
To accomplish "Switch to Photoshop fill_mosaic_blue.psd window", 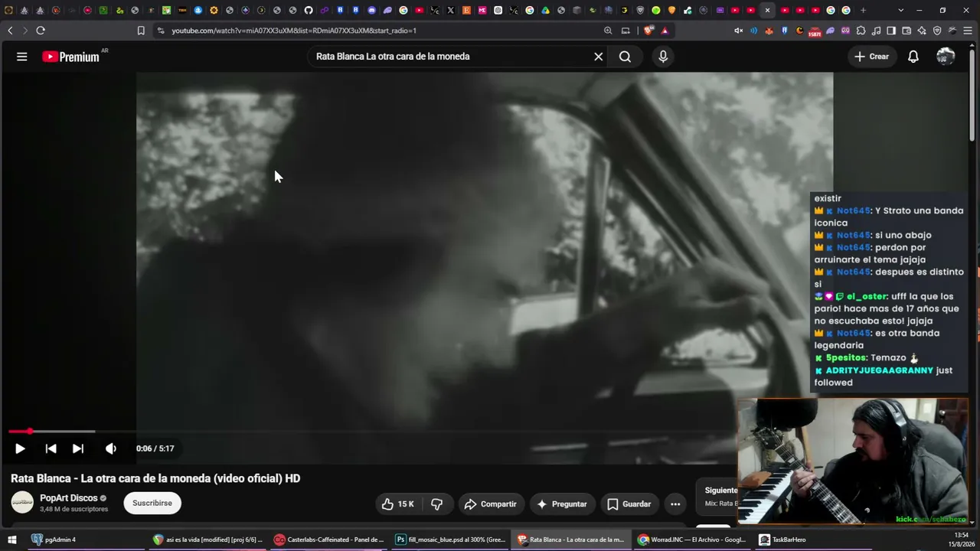I will 450,540.
